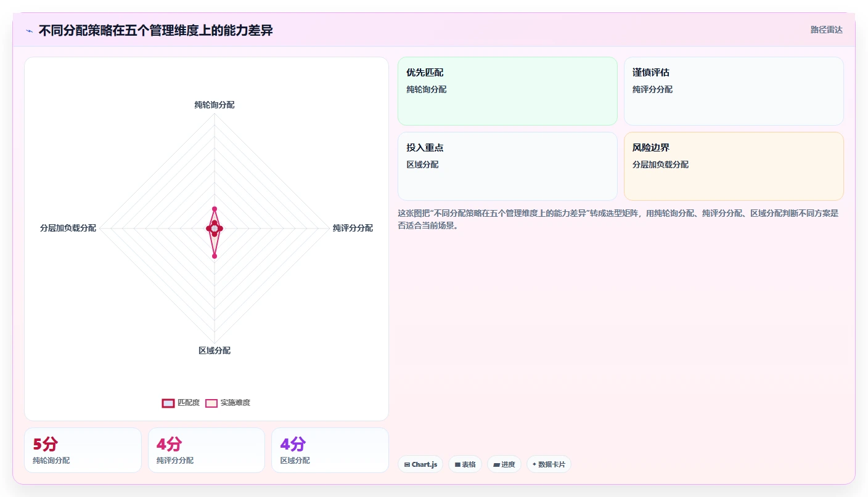Click the topmost radar data point
This screenshot has height=497, width=868.
tap(215, 209)
